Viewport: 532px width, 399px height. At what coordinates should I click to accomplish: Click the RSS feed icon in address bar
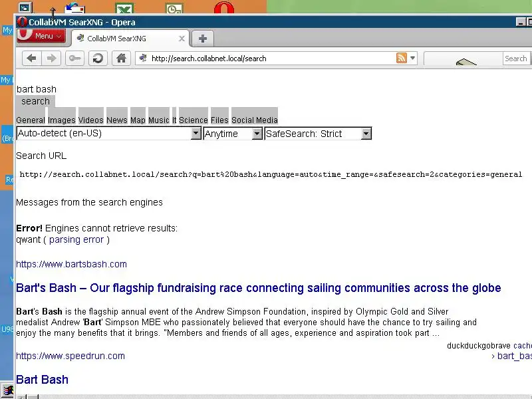402,58
